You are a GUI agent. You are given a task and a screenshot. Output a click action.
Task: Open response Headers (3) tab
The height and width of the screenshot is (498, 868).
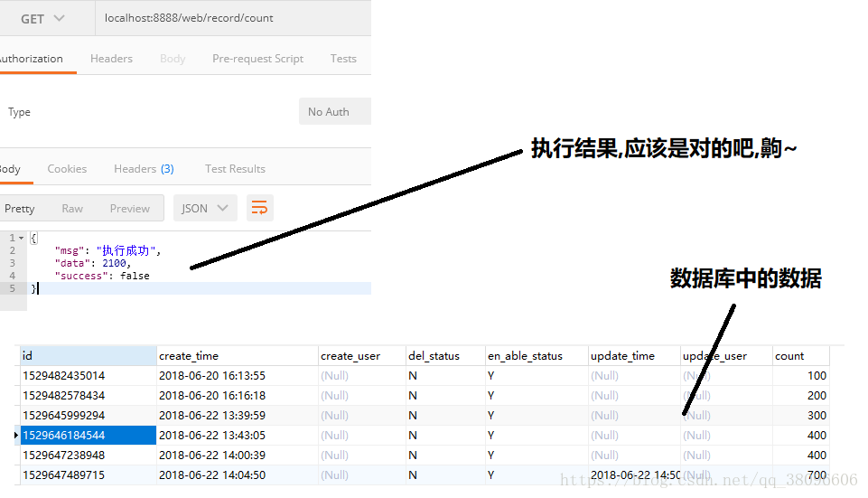pos(144,169)
